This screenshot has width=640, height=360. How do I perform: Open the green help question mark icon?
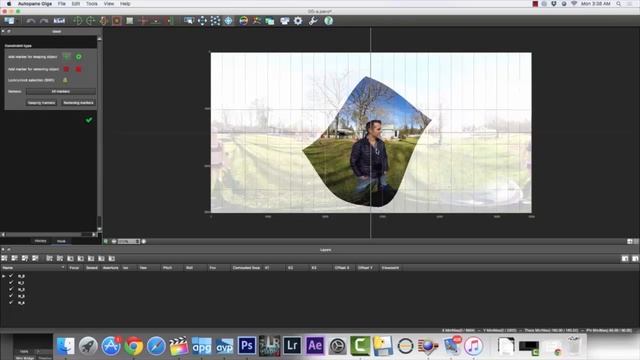tap(328, 21)
